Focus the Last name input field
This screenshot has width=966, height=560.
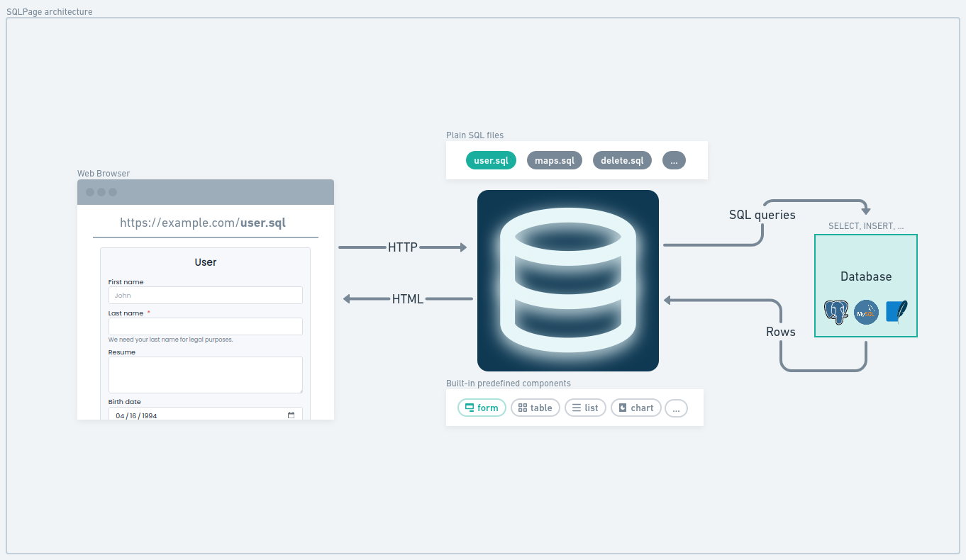pos(206,326)
